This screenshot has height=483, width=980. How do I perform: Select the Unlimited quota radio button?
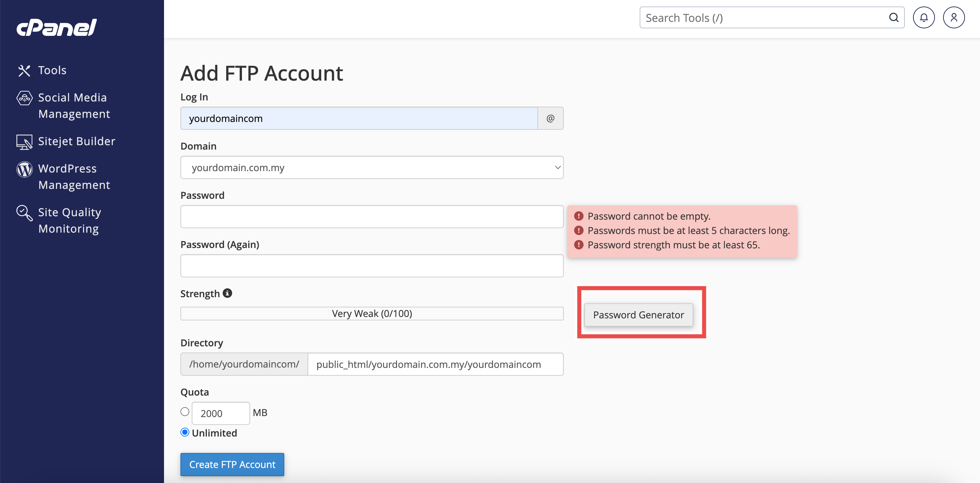pyautogui.click(x=185, y=432)
